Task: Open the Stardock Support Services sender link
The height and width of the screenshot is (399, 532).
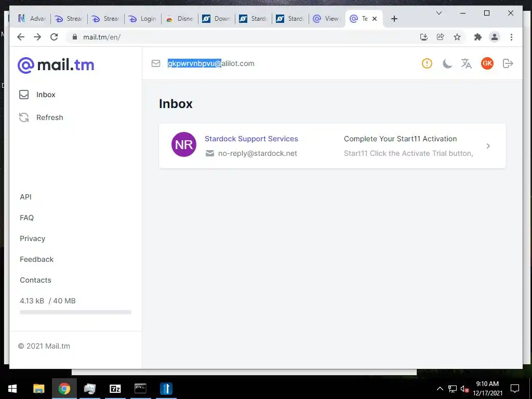Action: pyautogui.click(x=251, y=139)
